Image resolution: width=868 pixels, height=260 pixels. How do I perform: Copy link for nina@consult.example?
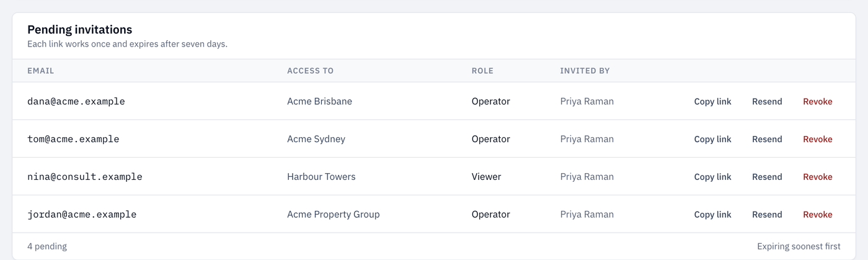tap(712, 177)
